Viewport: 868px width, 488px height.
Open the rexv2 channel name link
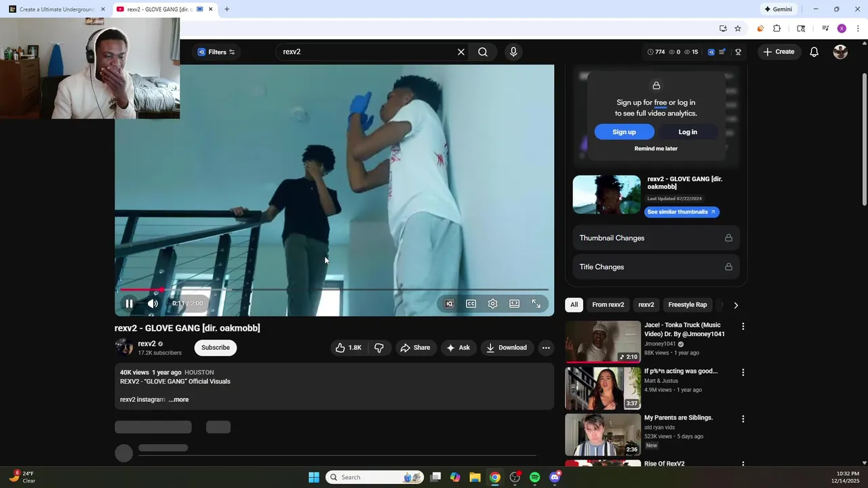tap(146, 344)
